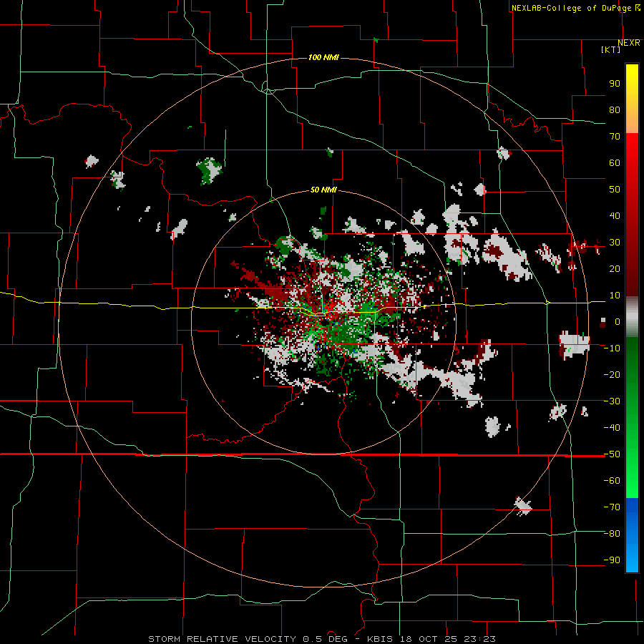
Task: Select the -20 value on velocity scale
Action: point(612,375)
